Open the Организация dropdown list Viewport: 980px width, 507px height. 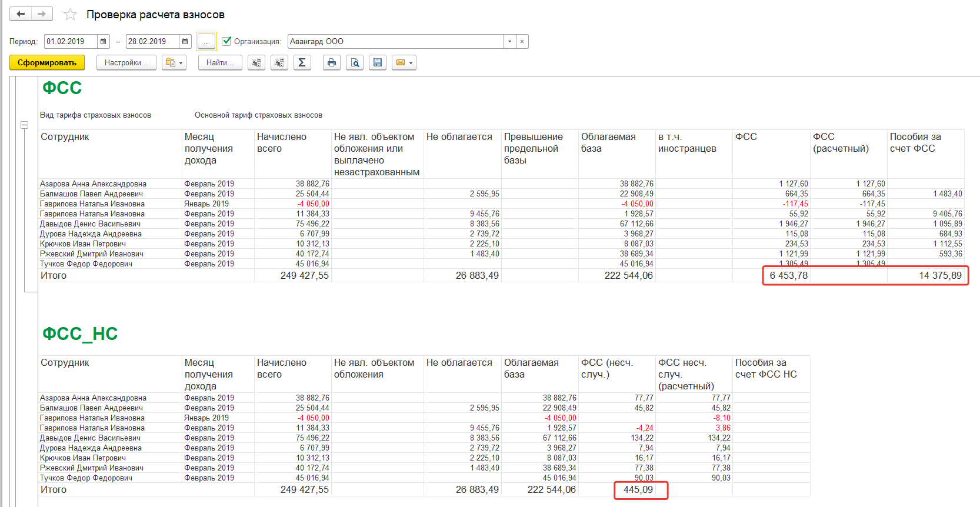[x=509, y=42]
